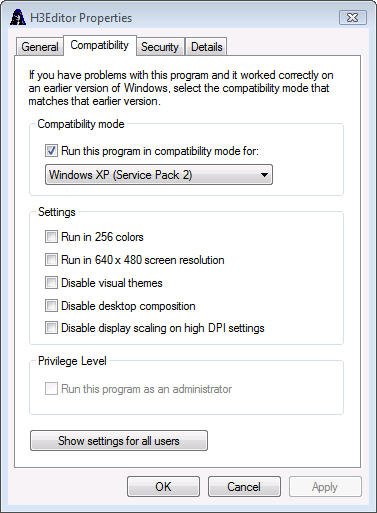The image size is (377, 513).
Task: Click the H3Editor Properties title bar text
Action: tap(81, 18)
